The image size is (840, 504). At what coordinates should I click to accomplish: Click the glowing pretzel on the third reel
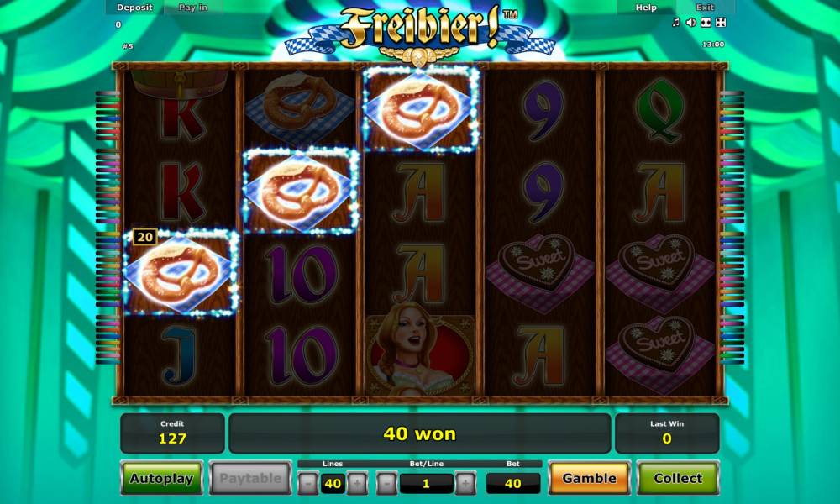pos(421,109)
